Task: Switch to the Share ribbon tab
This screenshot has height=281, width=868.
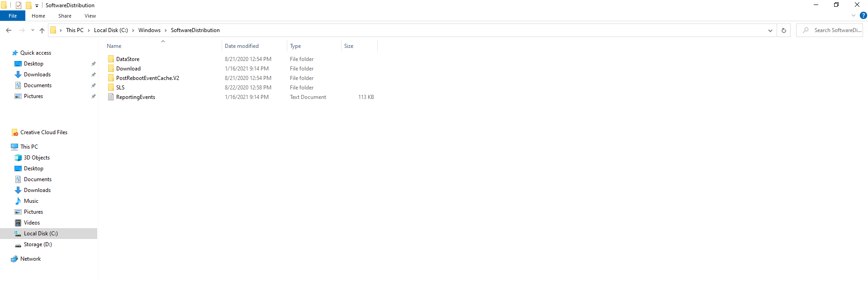Action: point(65,16)
